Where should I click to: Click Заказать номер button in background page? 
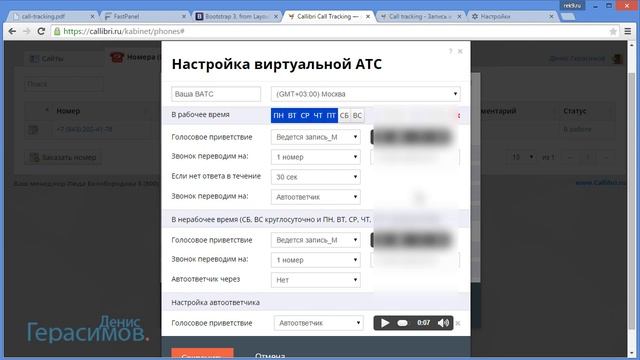[63, 157]
